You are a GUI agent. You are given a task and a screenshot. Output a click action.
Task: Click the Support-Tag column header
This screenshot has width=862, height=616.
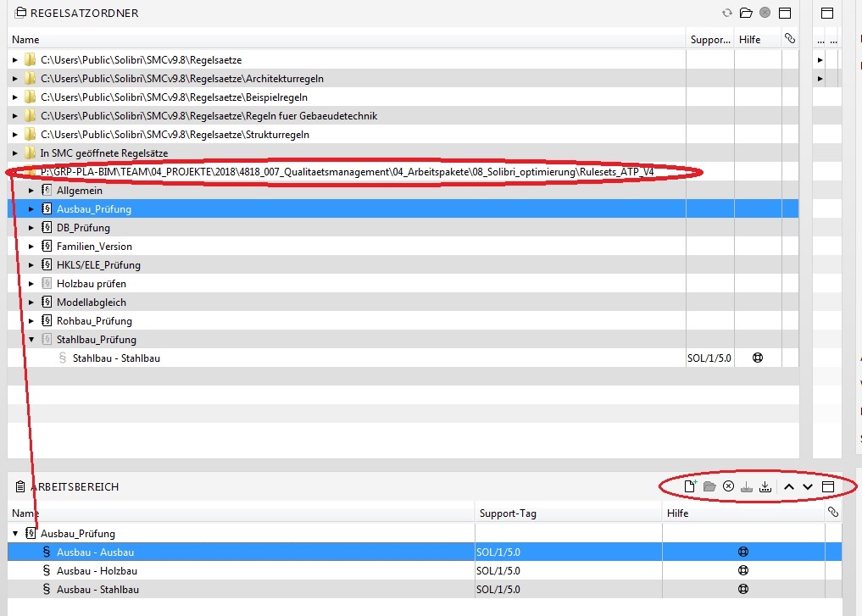508,513
